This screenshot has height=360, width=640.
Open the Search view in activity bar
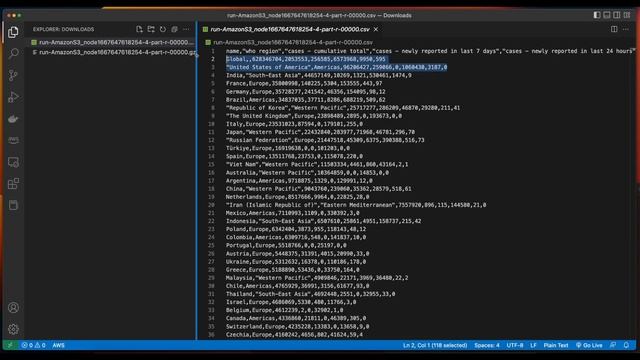tap(13, 53)
